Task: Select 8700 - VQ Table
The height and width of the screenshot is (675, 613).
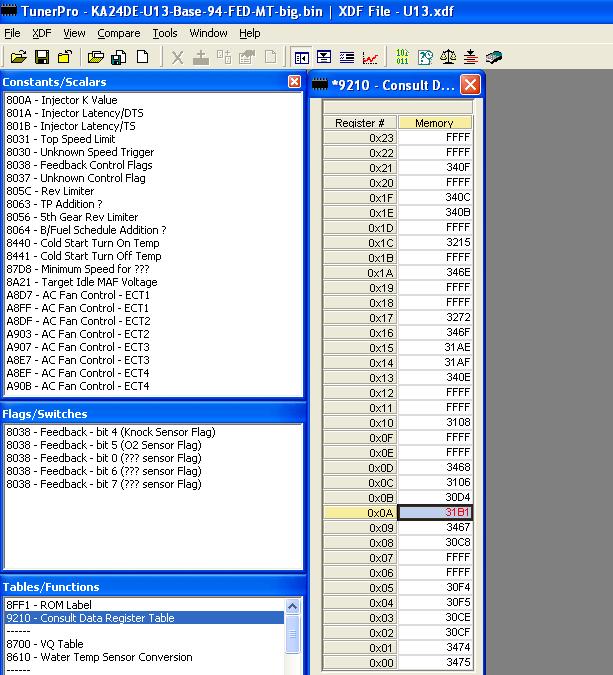Action: tap(45, 644)
